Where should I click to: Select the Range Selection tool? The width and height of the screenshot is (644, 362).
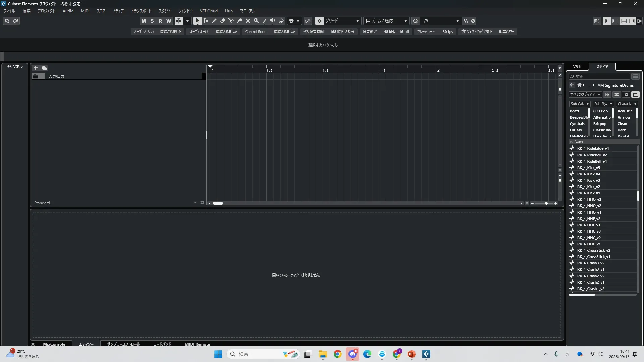coord(206,21)
